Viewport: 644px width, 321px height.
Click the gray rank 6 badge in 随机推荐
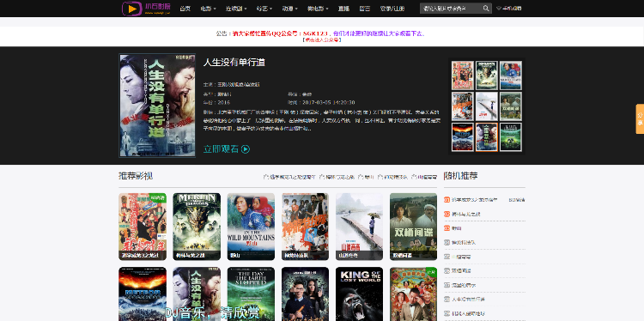[x=447, y=271]
